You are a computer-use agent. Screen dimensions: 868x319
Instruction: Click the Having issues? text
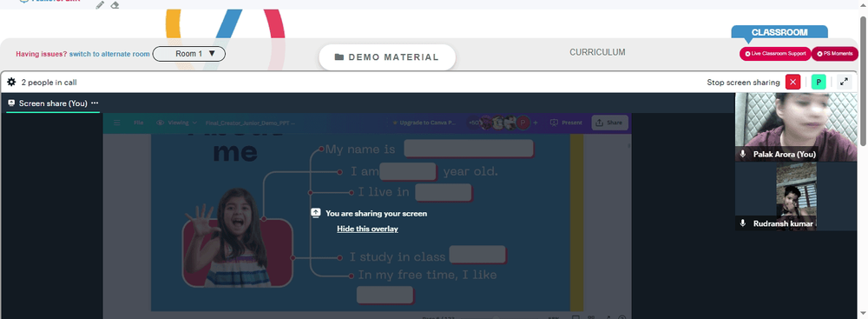tap(42, 54)
